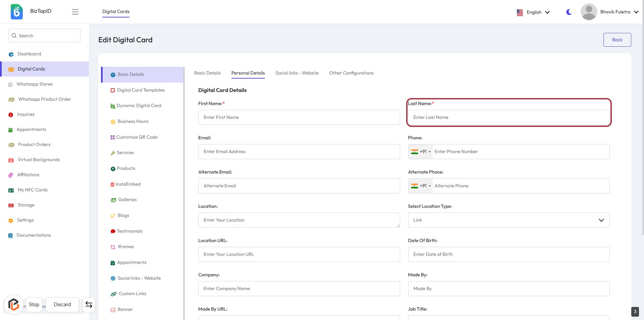The height and width of the screenshot is (320, 644).
Task: Open Phone country code +91 selector
Action: pos(421,152)
